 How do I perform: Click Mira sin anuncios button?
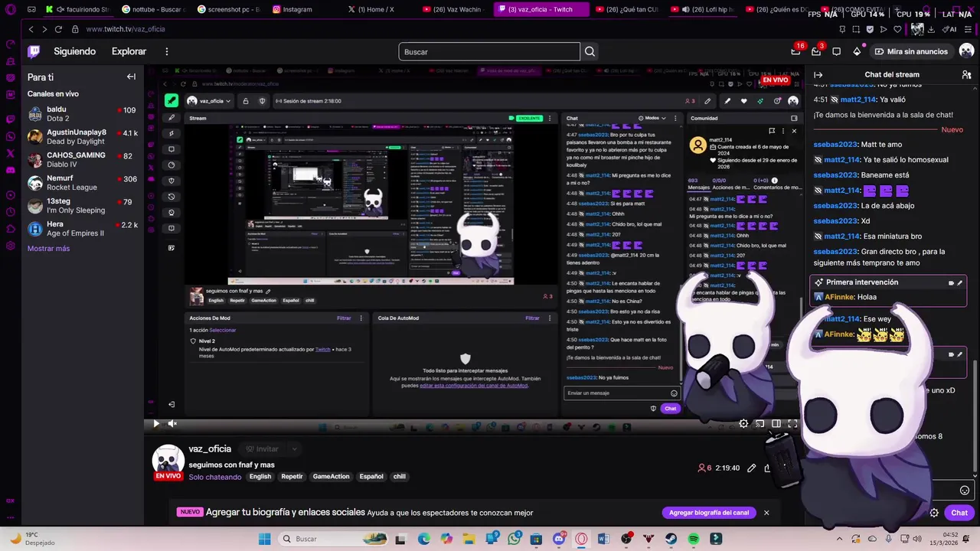[x=911, y=51]
